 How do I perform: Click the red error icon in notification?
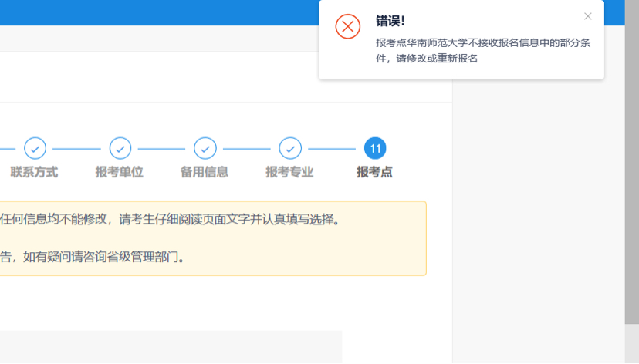point(348,26)
